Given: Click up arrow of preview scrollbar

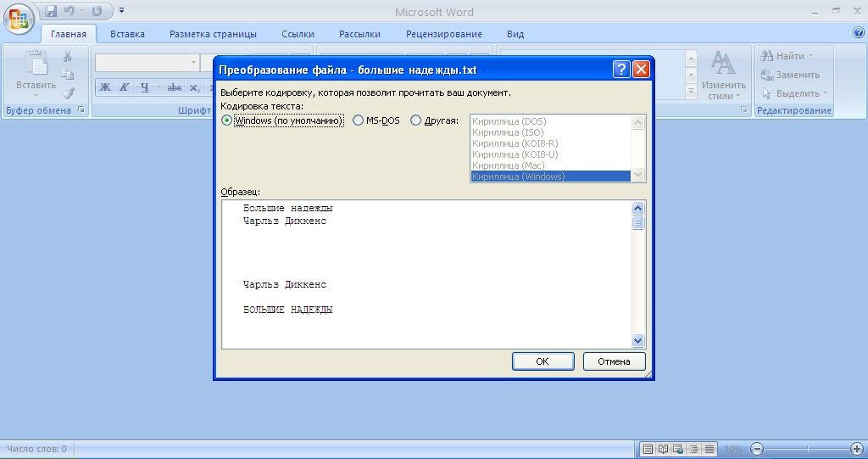Looking at the screenshot, I should [637, 209].
